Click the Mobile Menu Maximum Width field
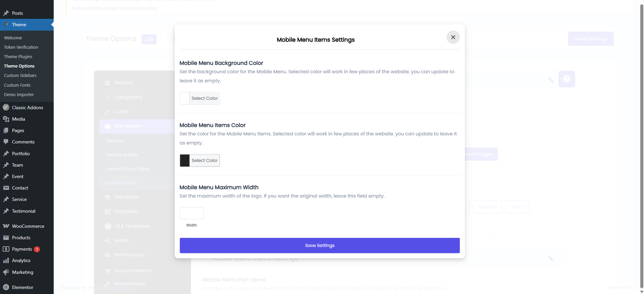Screen dimensions: 644x294 [x=192, y=213]
